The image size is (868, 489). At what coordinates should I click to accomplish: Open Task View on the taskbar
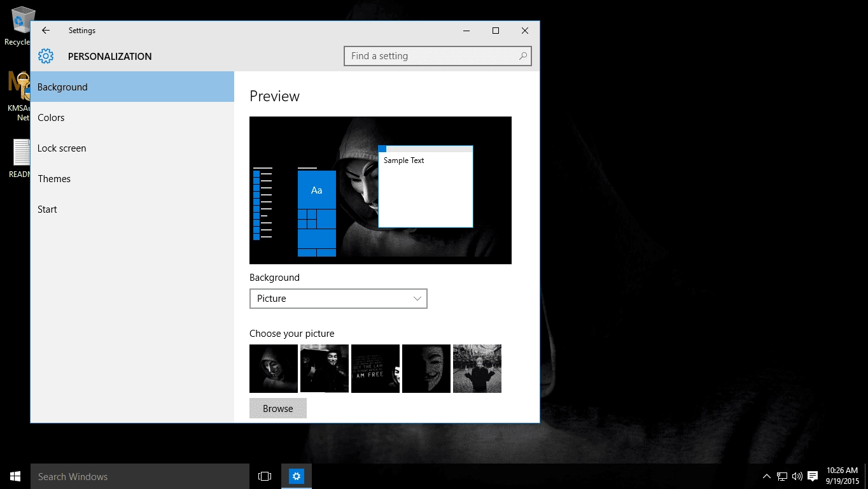pyautogui.click(x=265, y=476)
